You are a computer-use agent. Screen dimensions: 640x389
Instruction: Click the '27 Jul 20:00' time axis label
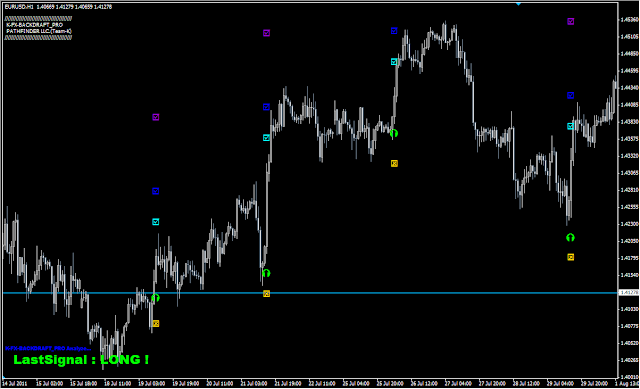click(492, 384)
